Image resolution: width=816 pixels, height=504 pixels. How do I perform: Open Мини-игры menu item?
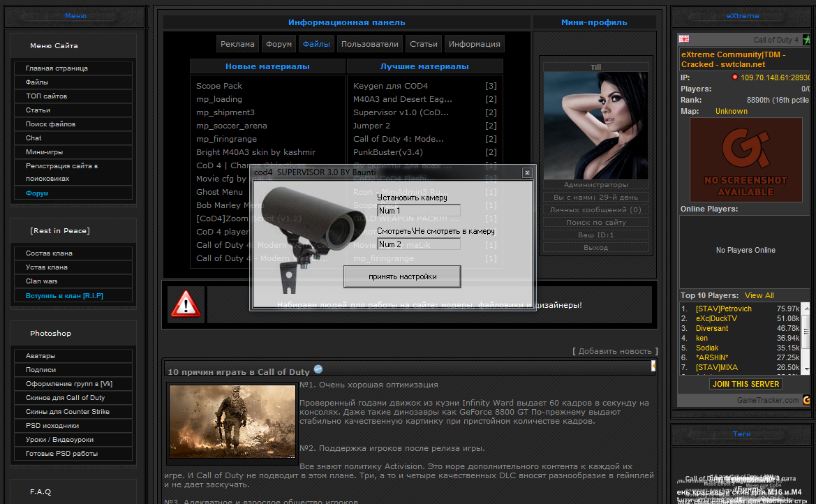point(73,152)
